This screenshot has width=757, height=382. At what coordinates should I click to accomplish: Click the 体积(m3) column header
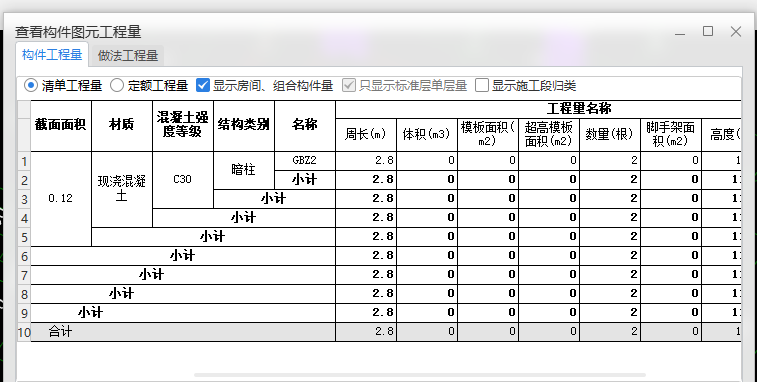(427, 135)
